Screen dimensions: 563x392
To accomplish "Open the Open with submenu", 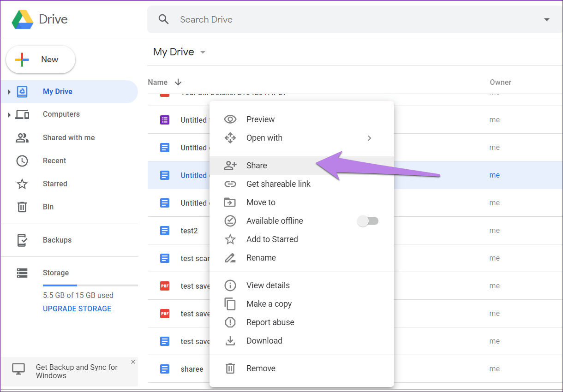I will 302,138.
